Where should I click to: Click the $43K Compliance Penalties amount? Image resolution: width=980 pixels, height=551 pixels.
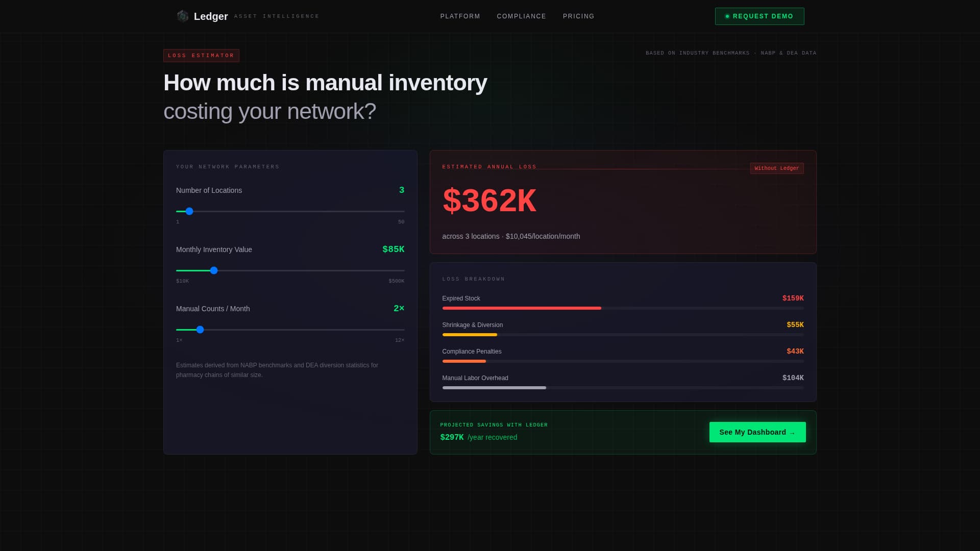click(x=795, y=352)
